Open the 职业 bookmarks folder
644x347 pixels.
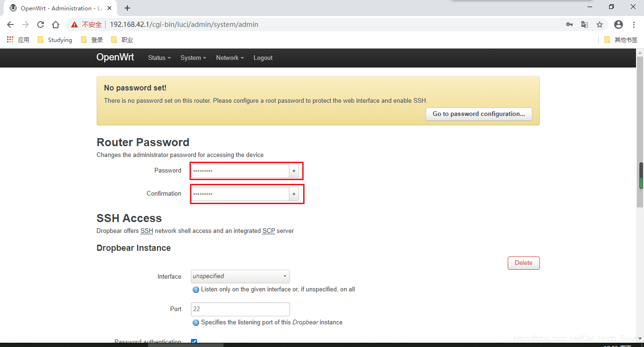click(x=122, y=40)
